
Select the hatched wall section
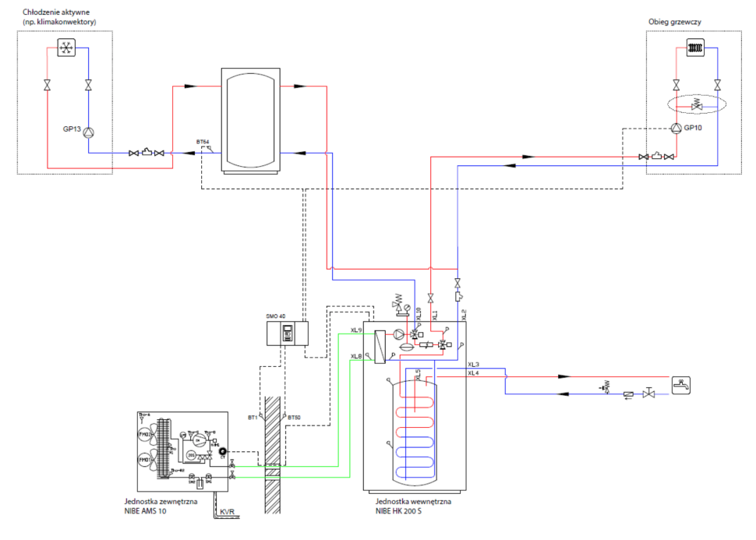point(272,452)
